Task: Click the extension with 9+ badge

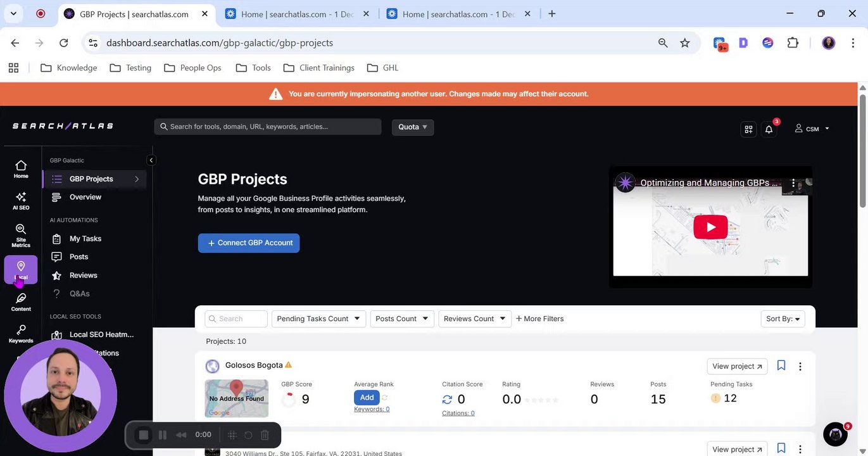Action: pos(720,44)
